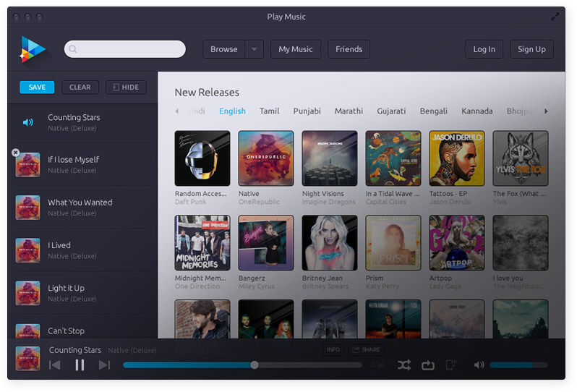The width and height of the screenshot is (577, 392).
Task: Select the Punjabi tab
Action: (307, 111)
